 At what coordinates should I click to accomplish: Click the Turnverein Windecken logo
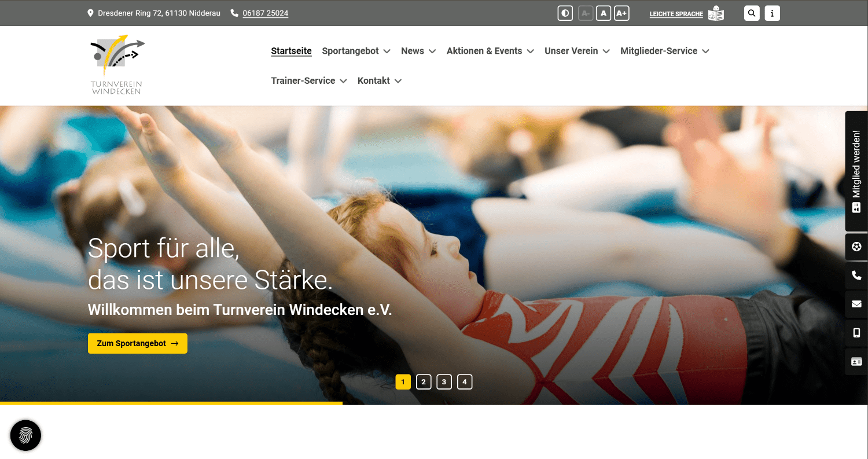[117, 64]
